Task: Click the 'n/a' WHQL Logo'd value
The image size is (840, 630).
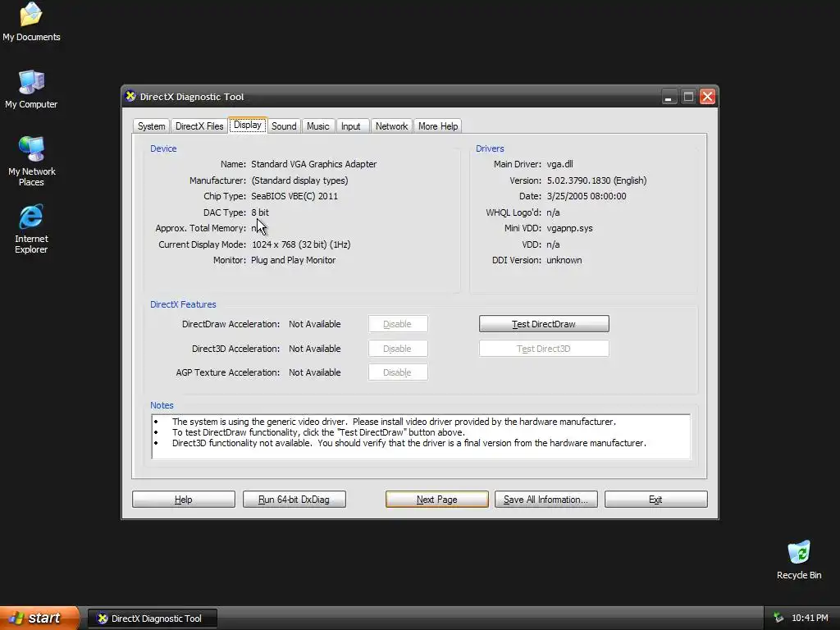Action: (553, 212)
